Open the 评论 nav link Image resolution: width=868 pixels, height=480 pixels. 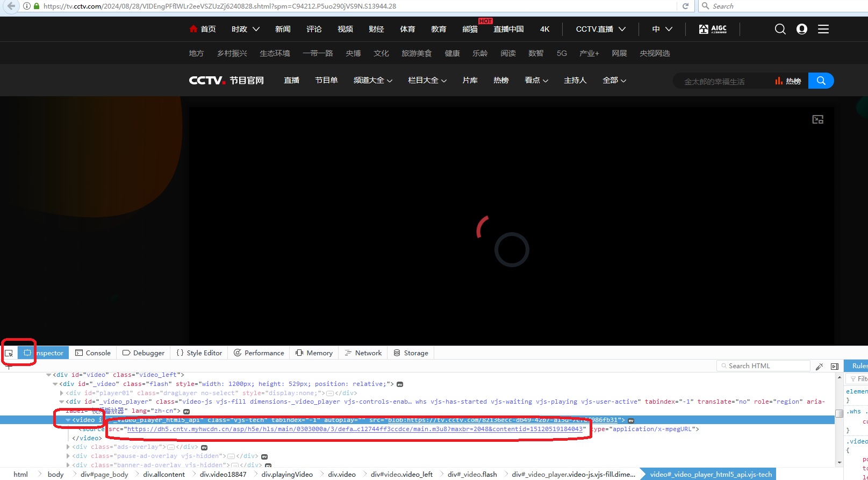coord(314,29)
